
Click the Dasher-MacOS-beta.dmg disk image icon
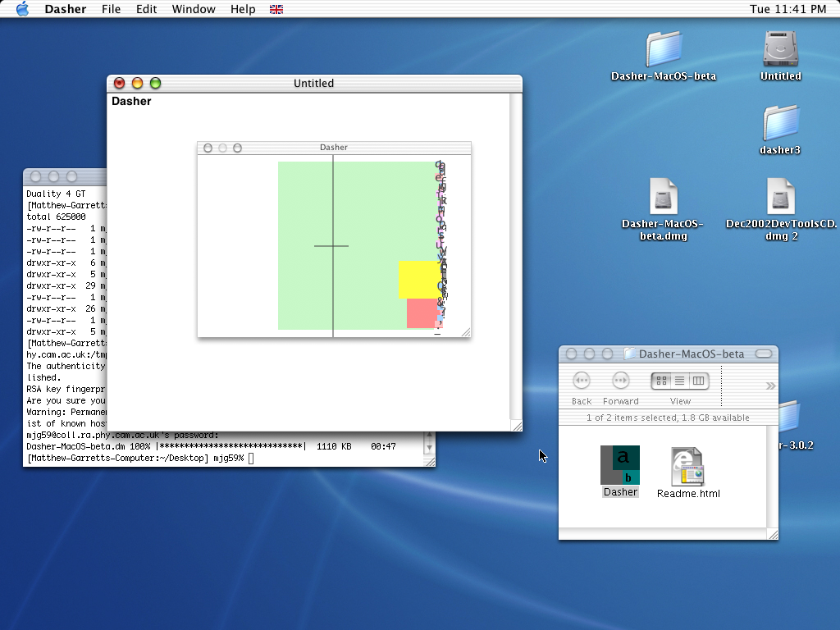click(663, 197)
